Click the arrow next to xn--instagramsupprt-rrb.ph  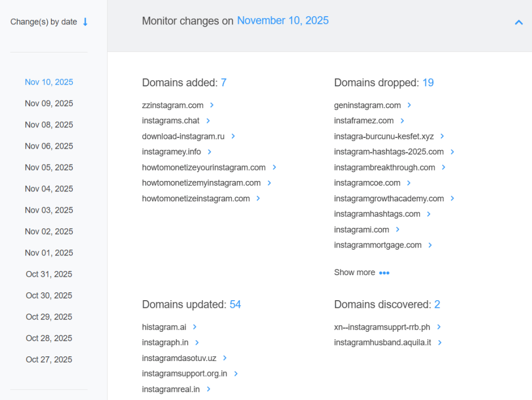point(438,327)
